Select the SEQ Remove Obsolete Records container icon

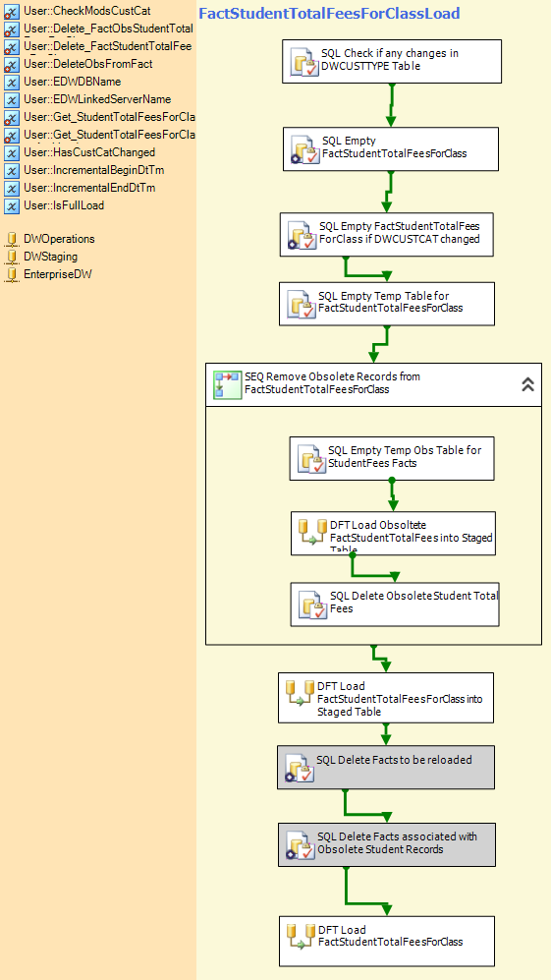tap(228, 384)
